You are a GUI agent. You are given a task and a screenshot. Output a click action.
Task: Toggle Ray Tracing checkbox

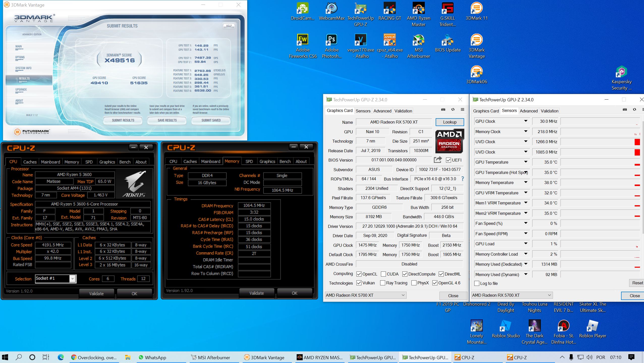click(382, 283)
